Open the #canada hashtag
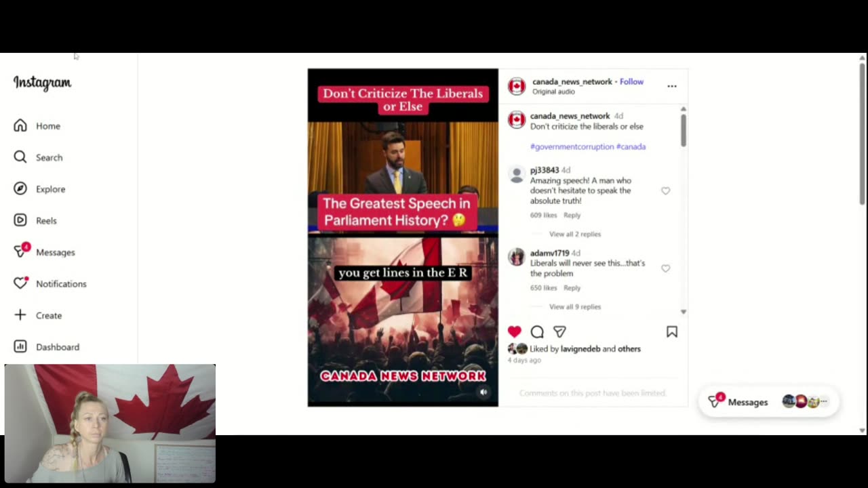 click(631, 146)
